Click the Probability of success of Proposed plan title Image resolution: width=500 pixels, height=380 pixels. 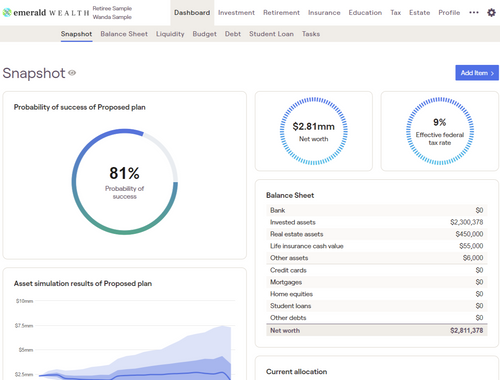tap(80, 107)
